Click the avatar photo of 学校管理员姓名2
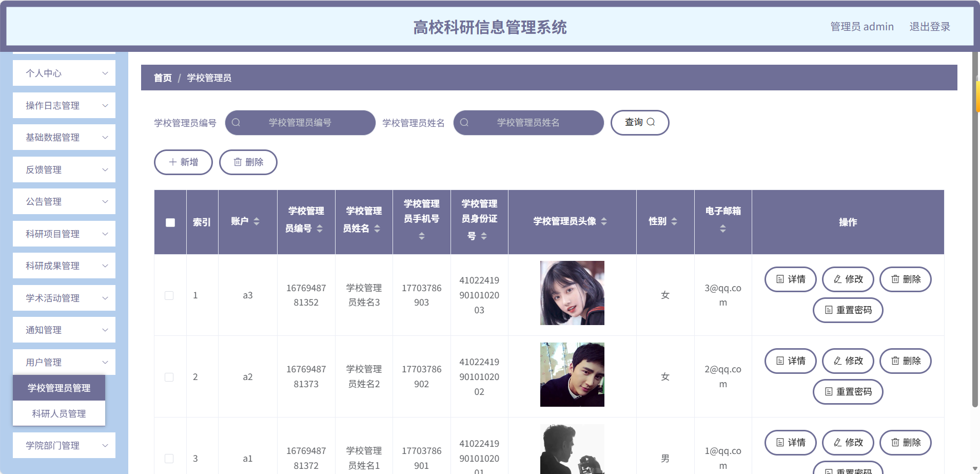The height and width of the screenshot is (474, 980). pos(572,374)
